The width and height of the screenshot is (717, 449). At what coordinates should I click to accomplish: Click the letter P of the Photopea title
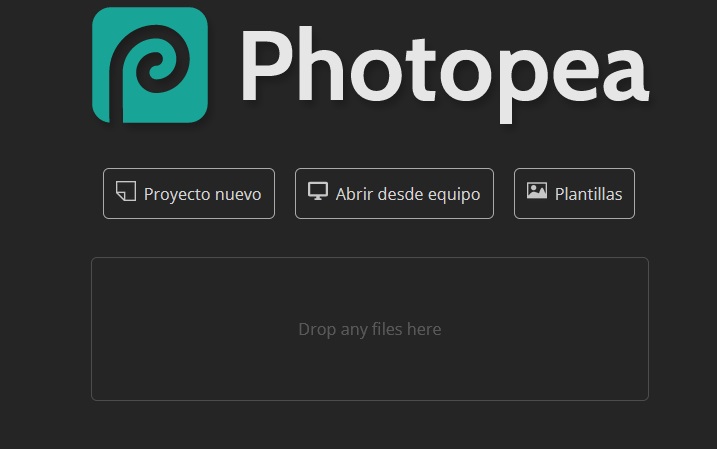(x=267, y=65)
